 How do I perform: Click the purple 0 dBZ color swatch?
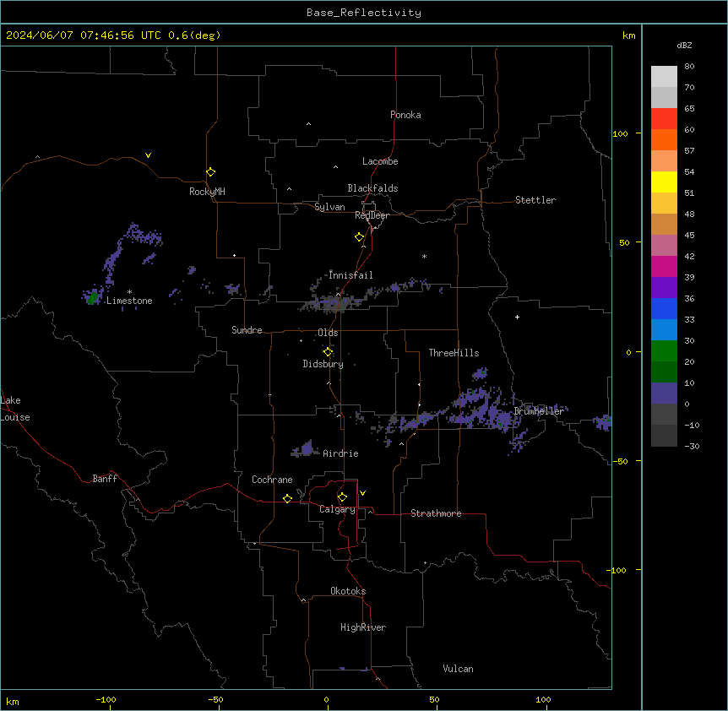click(x=664, y=393)
